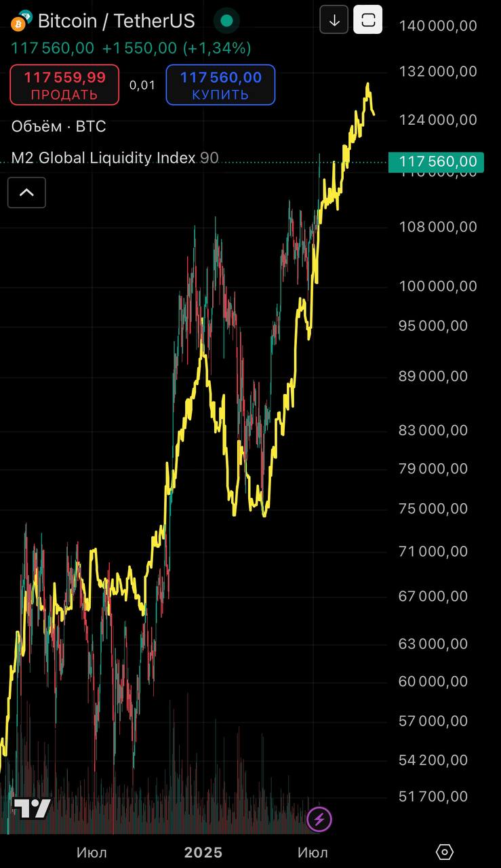Tap the 0,01 spread value
The height and width of the screenshot is (868, 501).
pyautogui.click(x=142, y=85)
